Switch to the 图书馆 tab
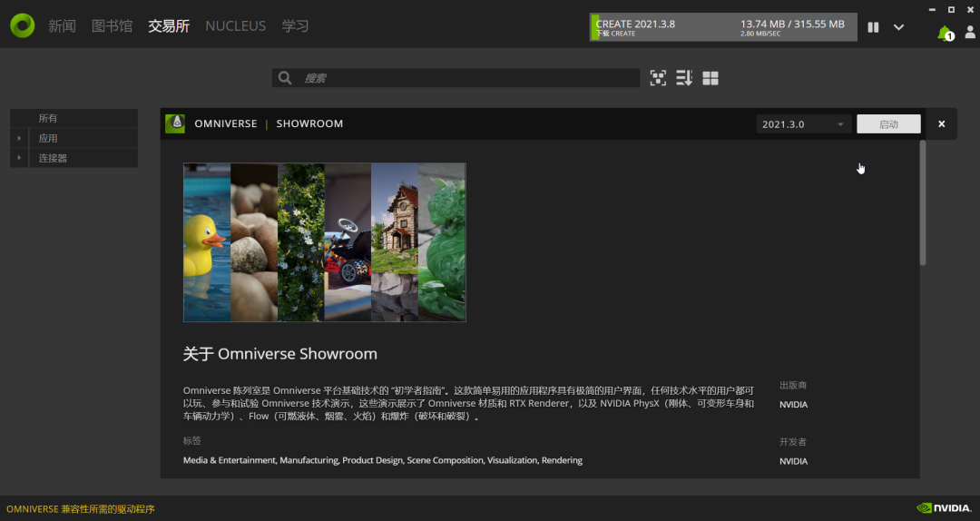Image resolution: width=980 pixels, height=521 pixels. coord(112,25)
